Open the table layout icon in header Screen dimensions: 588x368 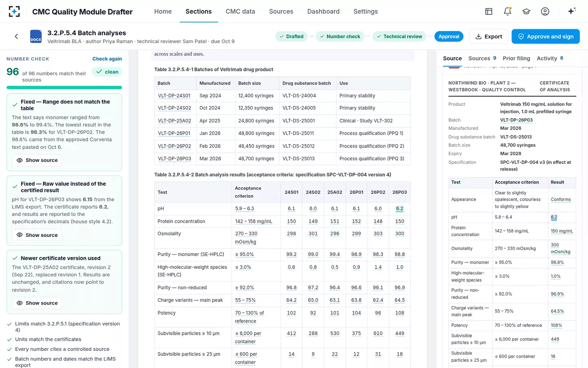coord(489,11)
